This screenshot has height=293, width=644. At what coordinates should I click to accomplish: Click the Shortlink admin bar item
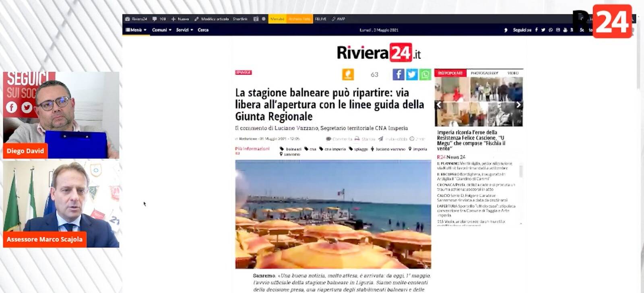click(240, 19)
